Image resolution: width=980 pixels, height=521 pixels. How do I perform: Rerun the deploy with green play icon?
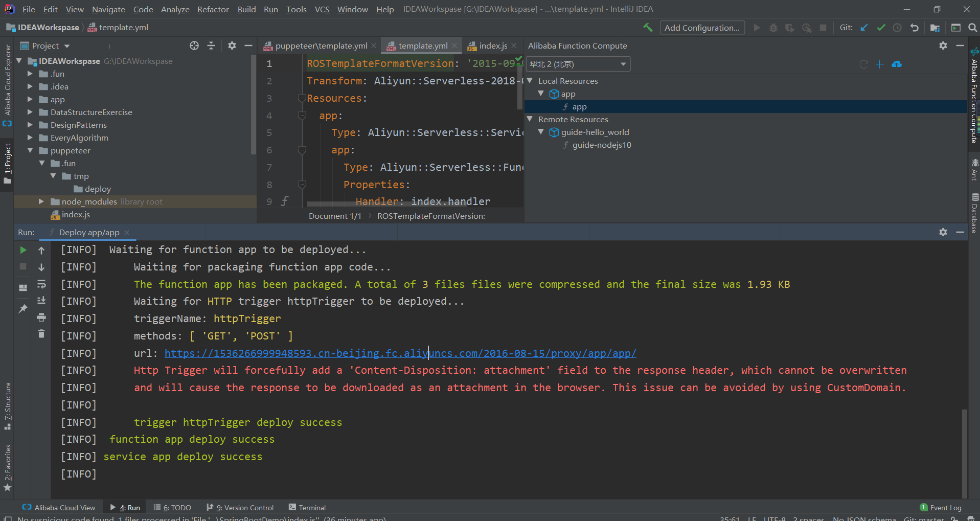click(23, 250)
